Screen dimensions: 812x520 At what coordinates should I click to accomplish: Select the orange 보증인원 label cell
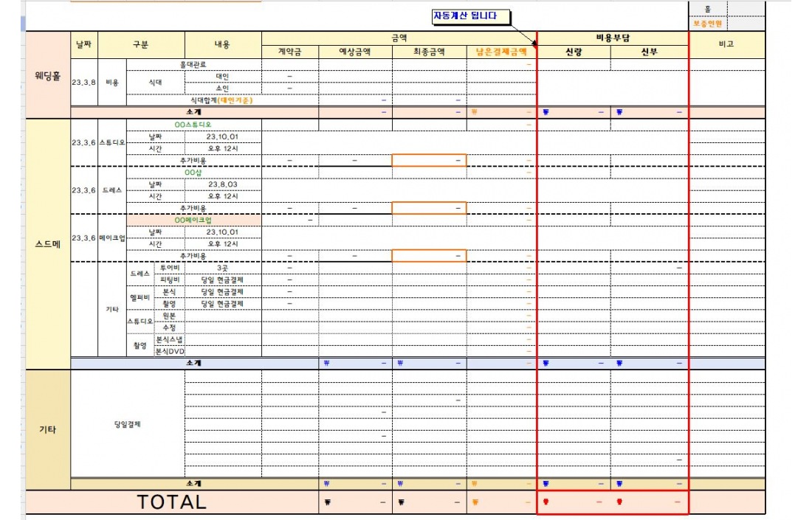(707, 23)
